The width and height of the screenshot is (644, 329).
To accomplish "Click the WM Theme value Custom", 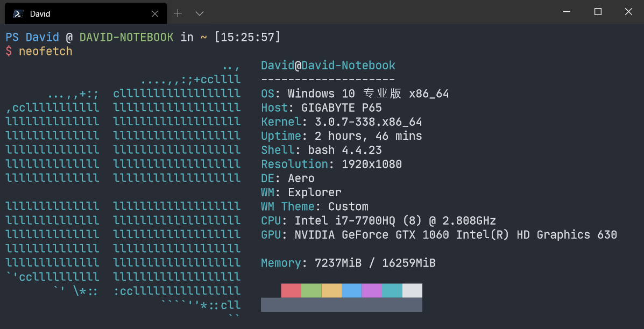I will pyautogui.click(x=348, y=206).
